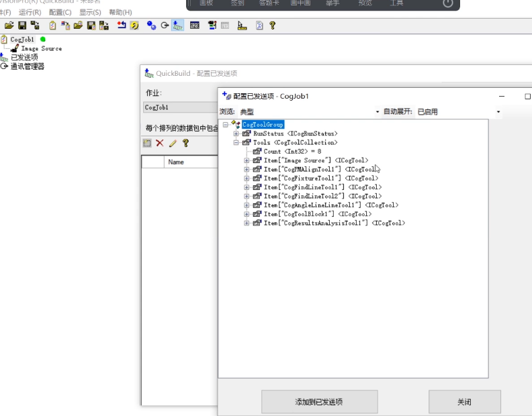532x416 pixels.
Task: Click the save application as icon
Action: pyautogui.click(x=35, y=25)
